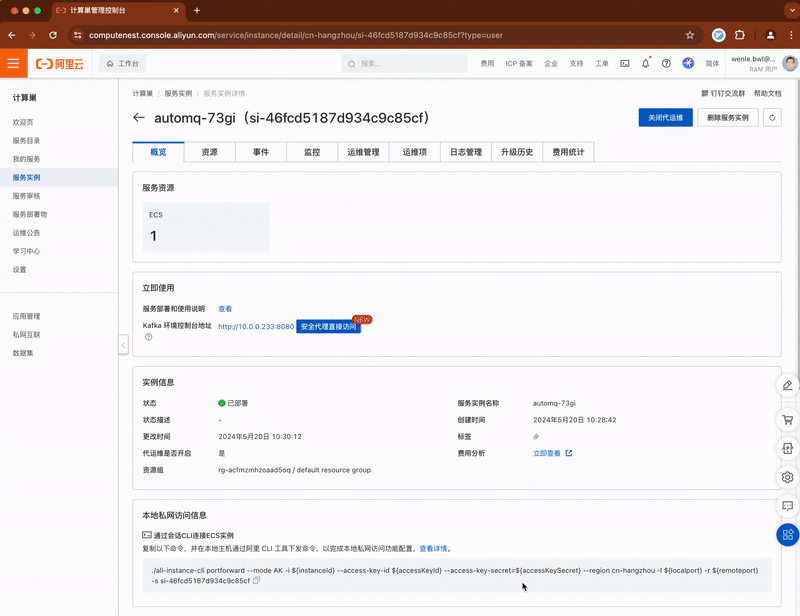The height and width of the screenshot is (616, 800).
Task: Open 服务部署物 in sidebar
Action: click(x=30, y=214)
